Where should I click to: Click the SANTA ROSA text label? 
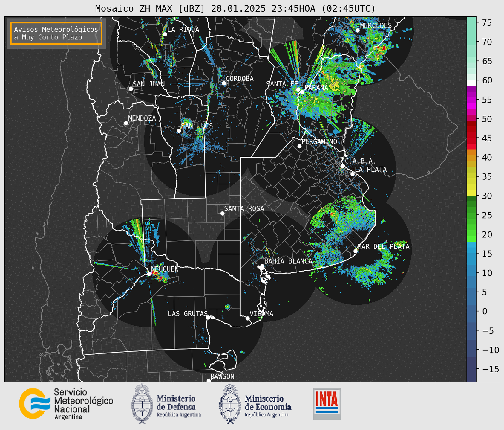click(244, 208)
